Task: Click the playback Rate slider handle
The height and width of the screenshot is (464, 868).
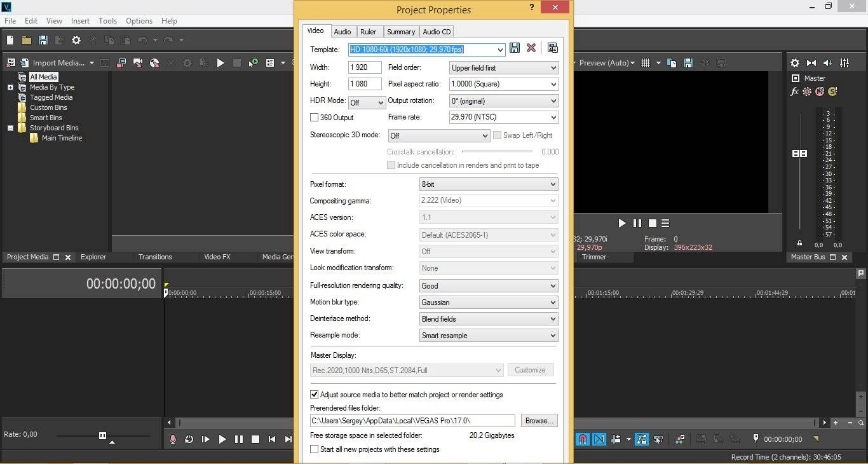Action: (x=102, y=435)
